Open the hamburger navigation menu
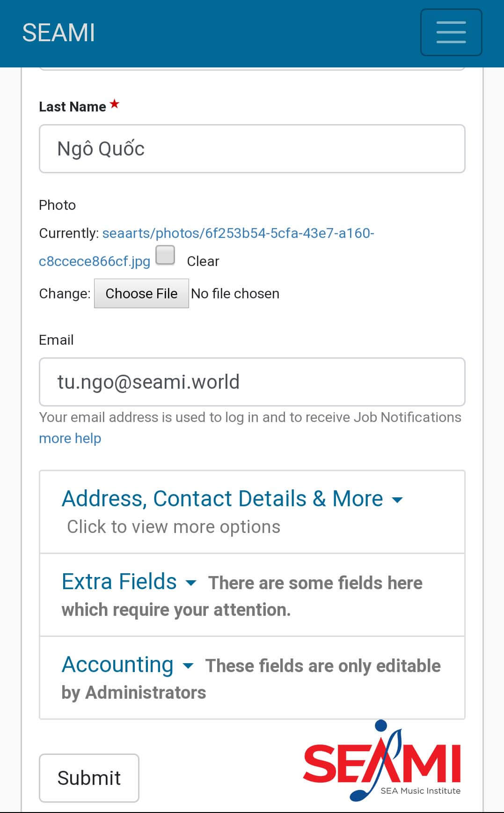The width and height of the screenshot is (504, 813). coord(451,32)
